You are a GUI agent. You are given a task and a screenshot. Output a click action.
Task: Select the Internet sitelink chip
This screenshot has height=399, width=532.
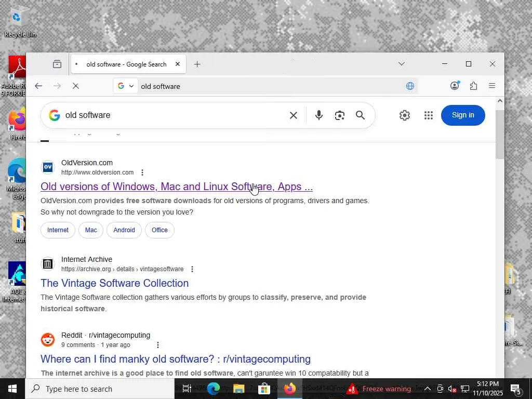tap(58, 230)
